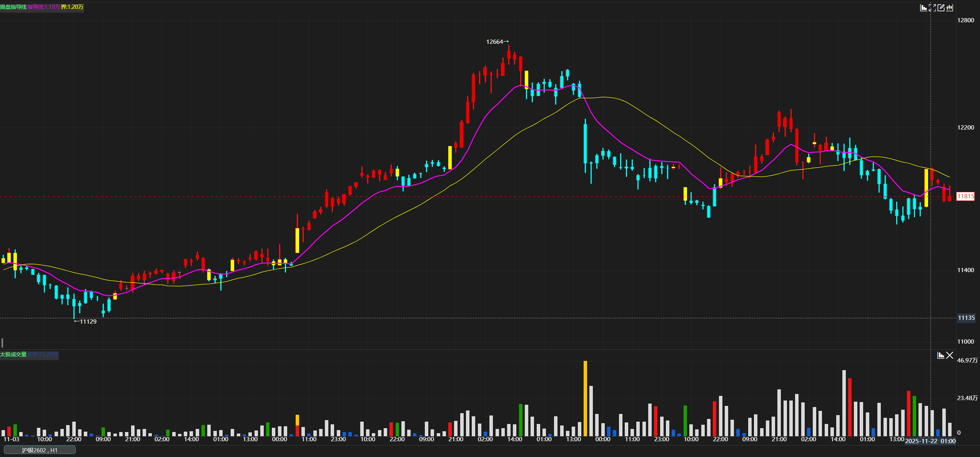The height and width of the screenshot is (457, 980).
Task: Click the candlestick chart type icon
Action: [x=950, y=8]
